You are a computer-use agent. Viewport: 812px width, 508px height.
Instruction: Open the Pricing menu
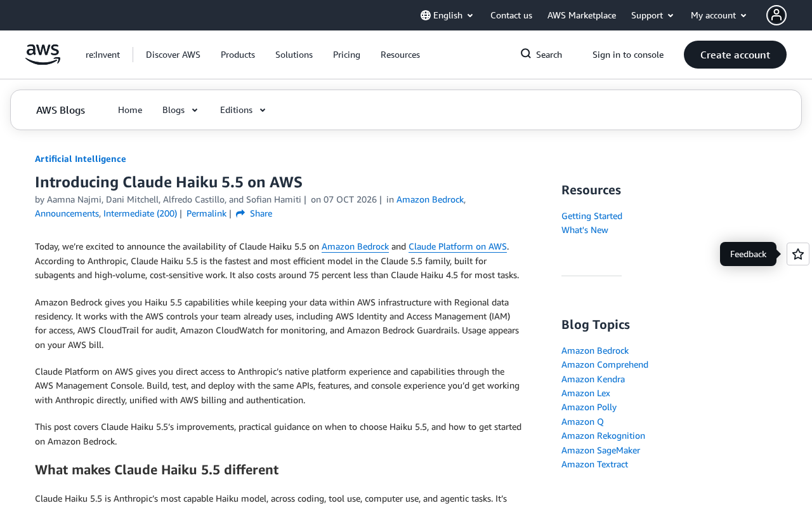pos(346,55)
